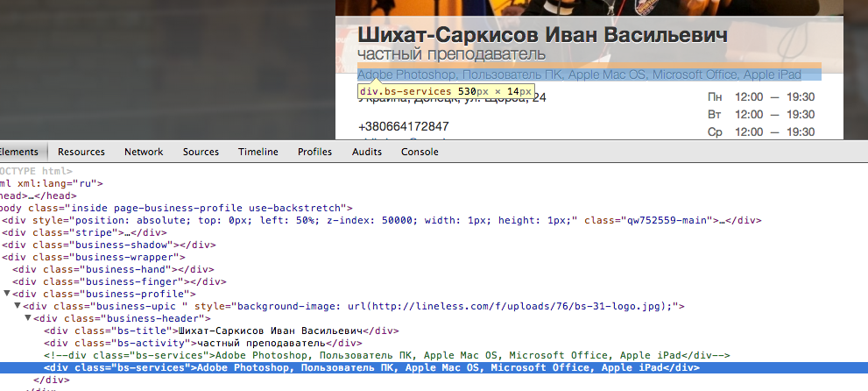Click the Adobe Photoshop services text line
Viewport: 868px width, 391px height.
point(579,75)
